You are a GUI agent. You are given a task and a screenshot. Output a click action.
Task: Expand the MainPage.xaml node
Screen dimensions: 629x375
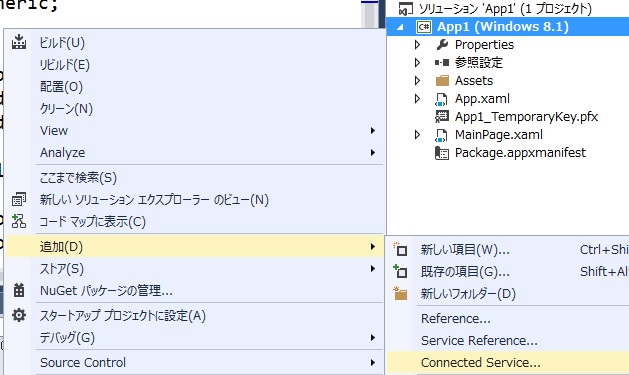[417, 135]
